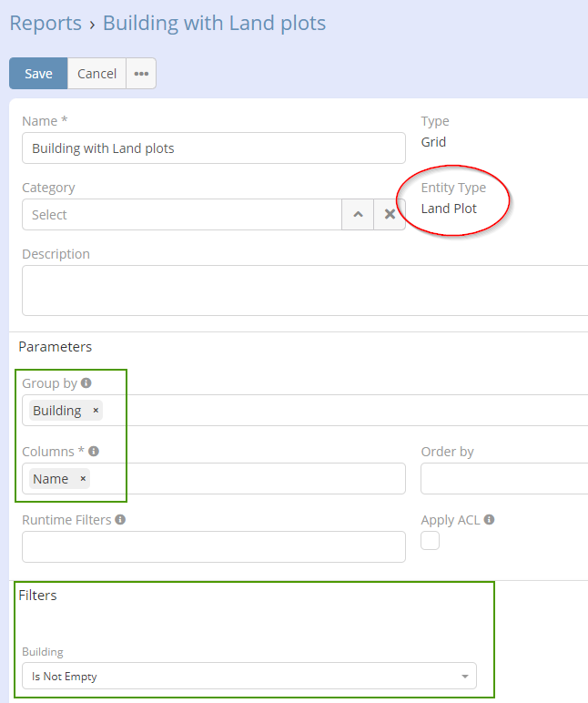Clear the Category with the X icon

coord(390,215)
